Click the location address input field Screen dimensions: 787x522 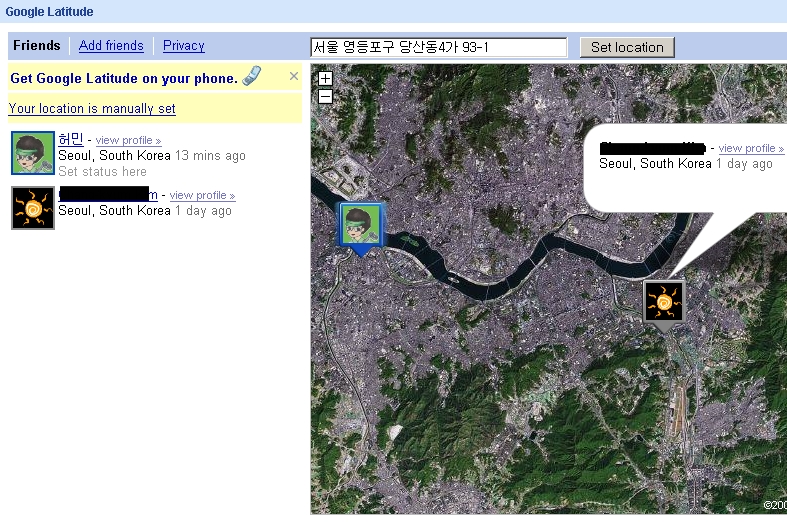[439, 47]
